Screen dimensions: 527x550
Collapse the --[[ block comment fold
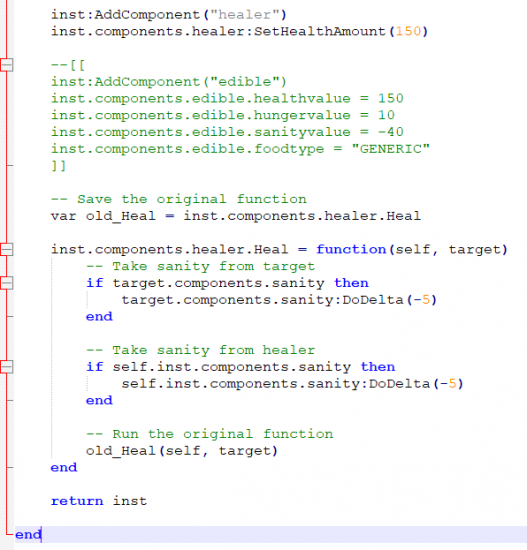[x=7, y=65]
